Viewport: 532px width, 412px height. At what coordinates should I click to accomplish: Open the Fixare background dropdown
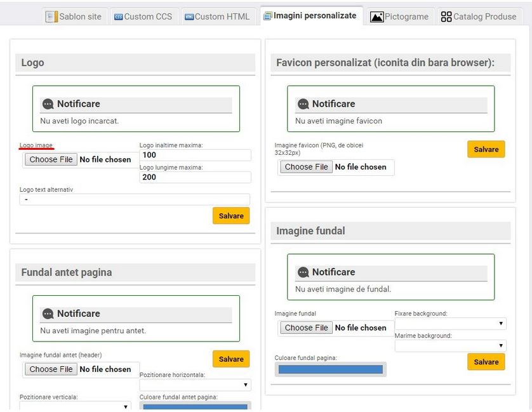click(x=450, y=324)
